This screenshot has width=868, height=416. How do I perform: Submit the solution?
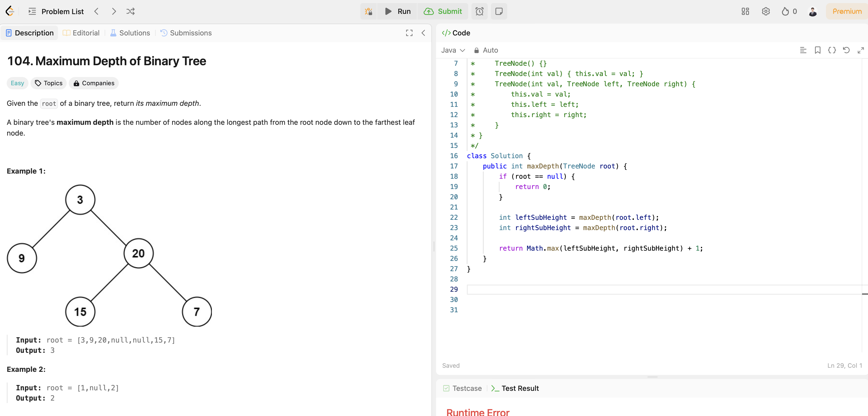(443, 12)
